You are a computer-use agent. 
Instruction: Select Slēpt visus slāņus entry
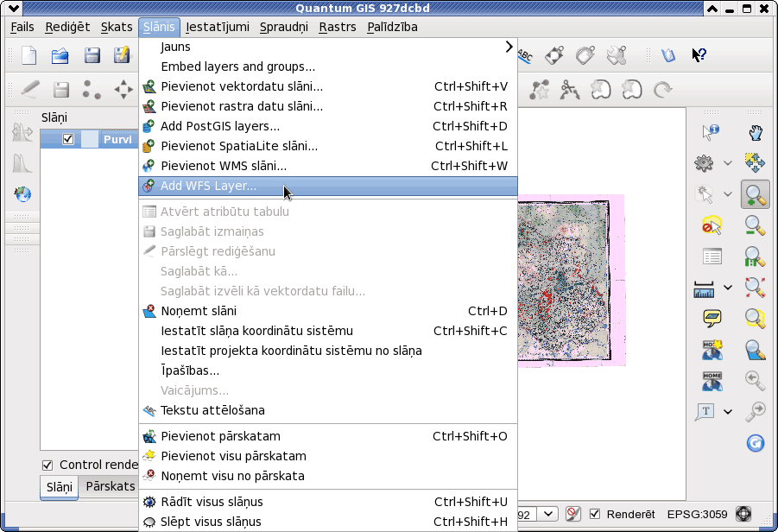tap(328, 521)
